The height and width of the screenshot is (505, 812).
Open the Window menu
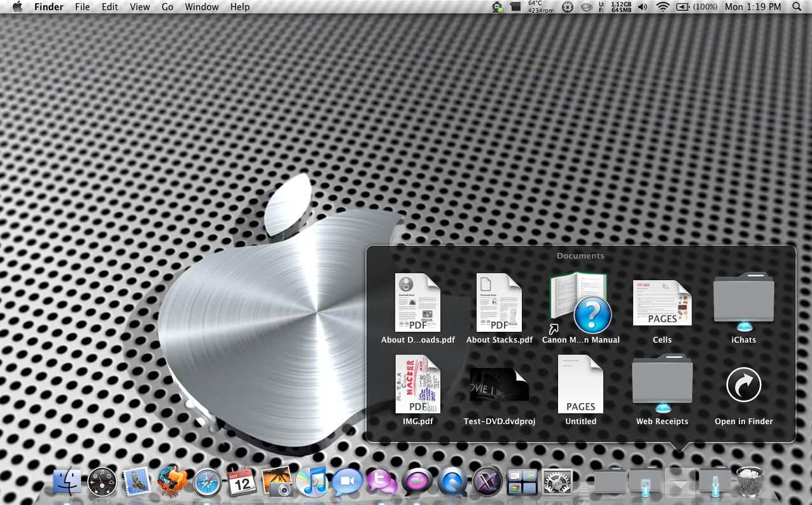pyautogui.click(x=202, y=7)
